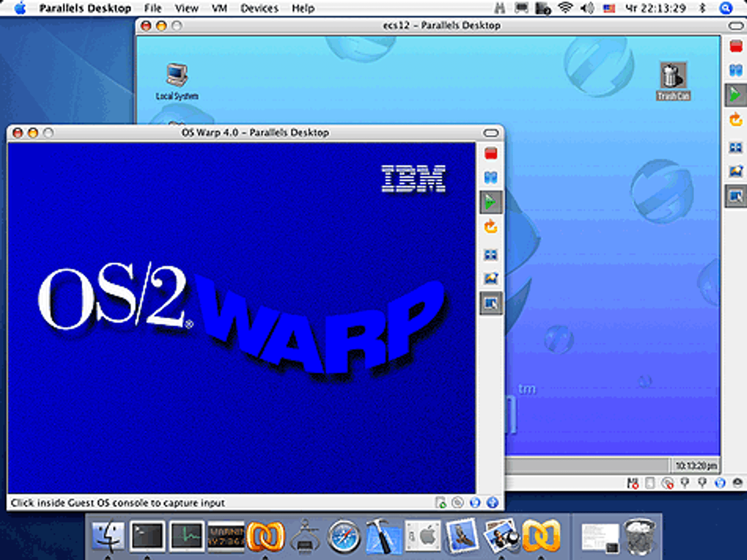Open volume control in menu bar

click(587, 8)
